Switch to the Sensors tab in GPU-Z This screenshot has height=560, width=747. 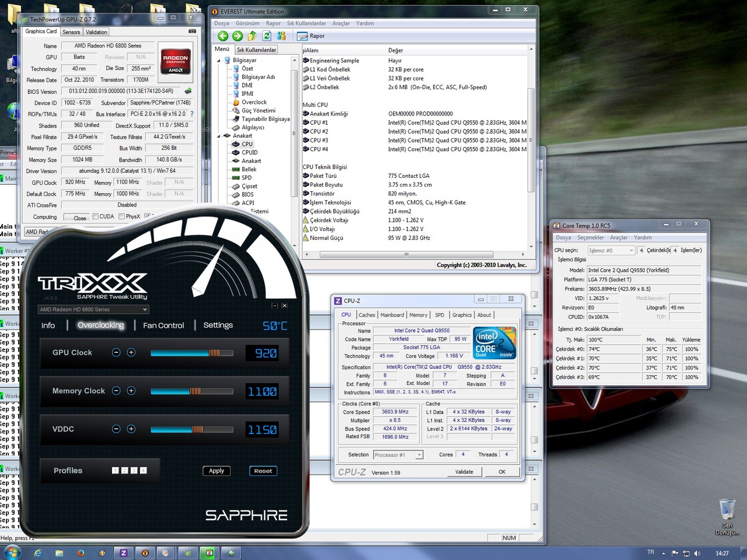71,32
